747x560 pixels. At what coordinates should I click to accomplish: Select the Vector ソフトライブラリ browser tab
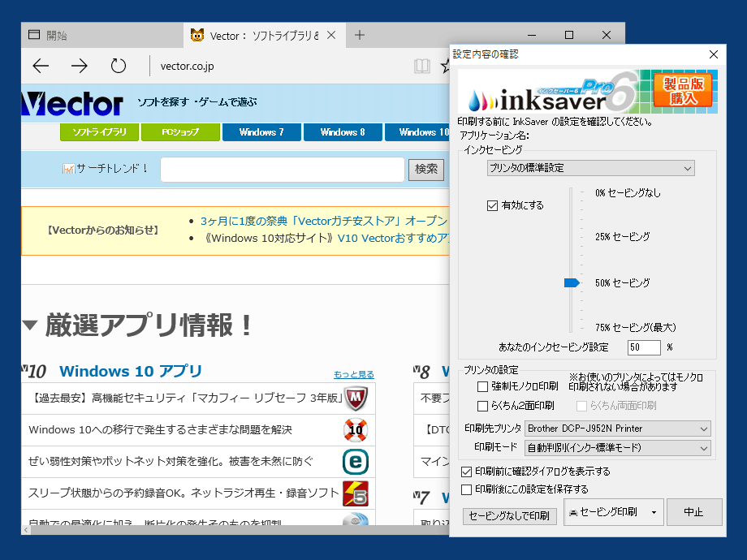click(263, 36)
